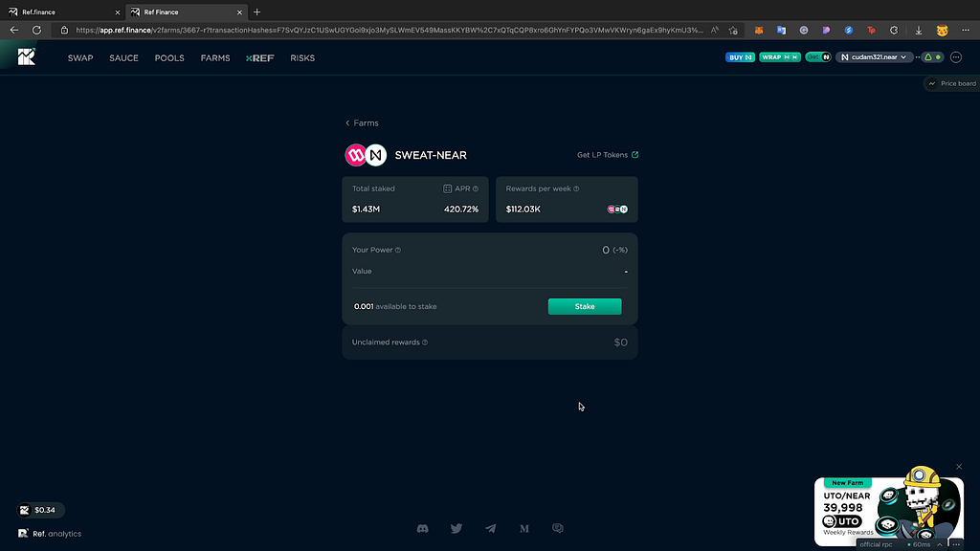The height and width of the screenshot is (551, 980).
Task: Open the forum chat icon in footer
Action: click(558, 528)
